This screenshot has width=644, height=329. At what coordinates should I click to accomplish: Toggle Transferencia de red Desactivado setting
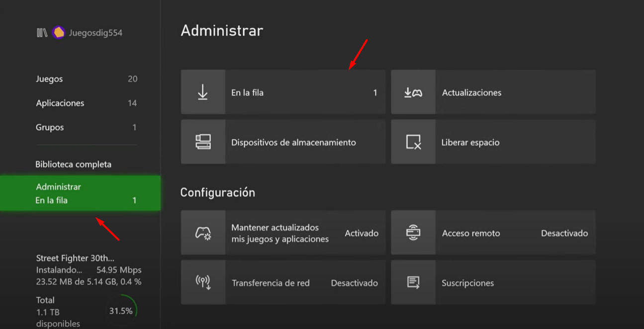click(354, 283)
